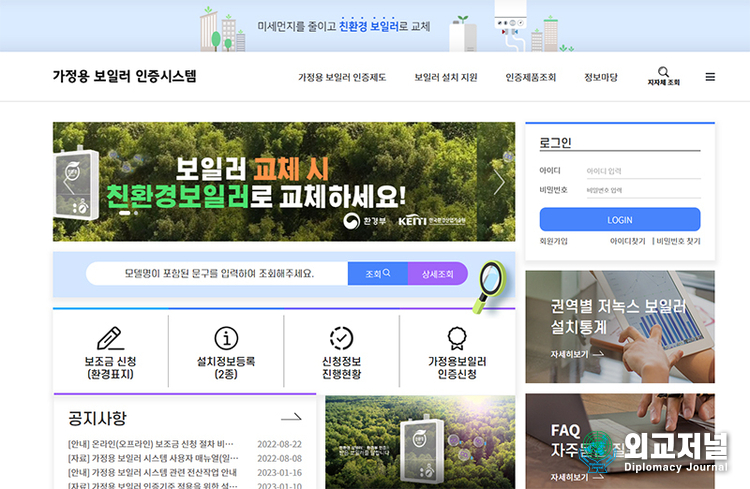Click date 2023-01-16 in notices
Screen dimensions: 750x489
[x=279, y=473]
